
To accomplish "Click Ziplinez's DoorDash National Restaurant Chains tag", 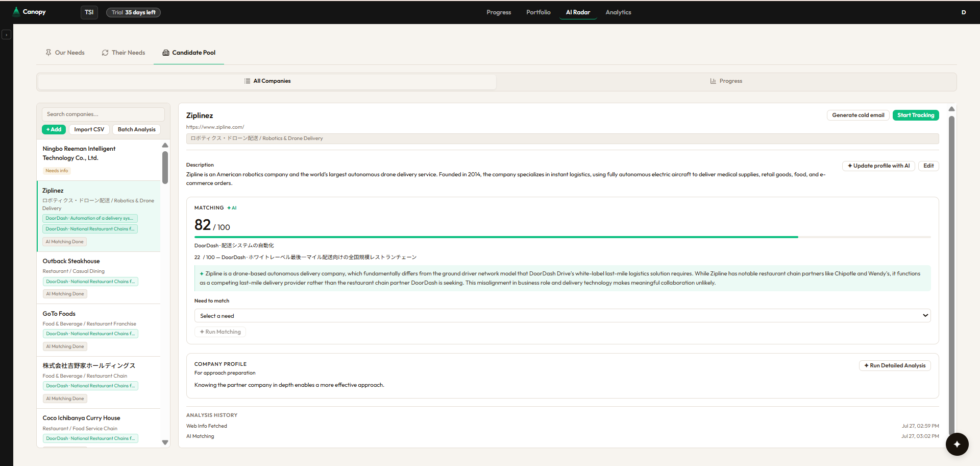I will (90, 229).
